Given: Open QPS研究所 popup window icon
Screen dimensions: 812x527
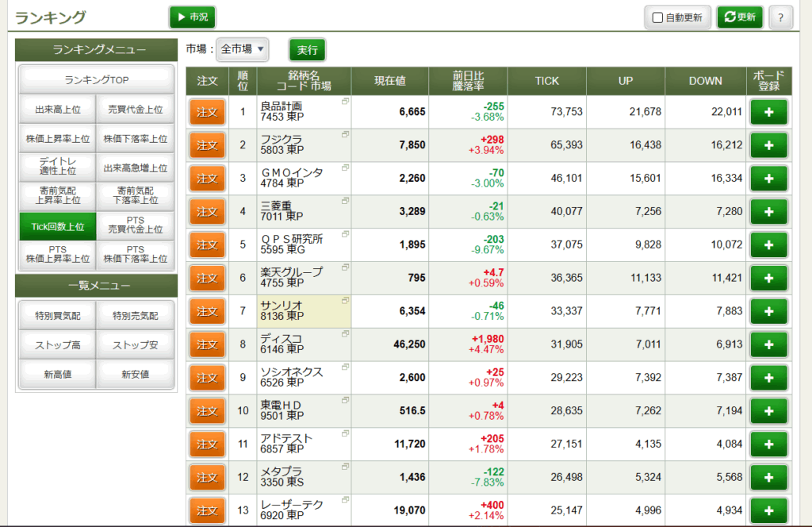Looking at the screenshot, I should pos(346,233).
